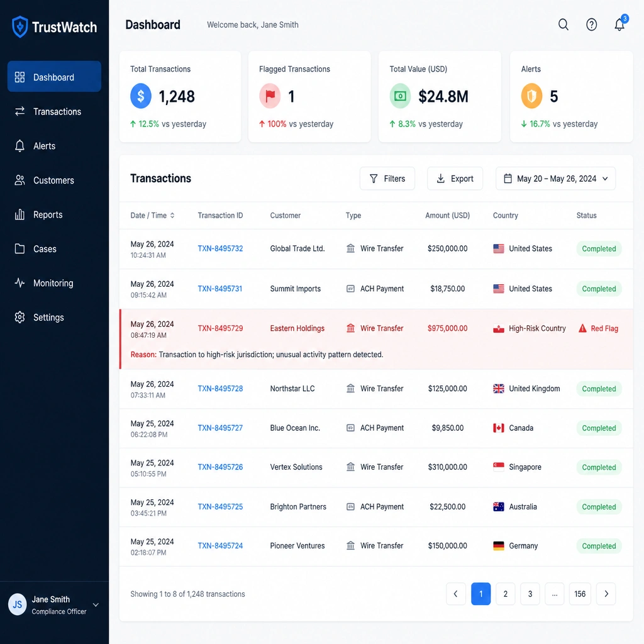The height and width of the screenshot is (644, 644).
Task: Click the ACH icon in Summit Imports row
Action: (x=350, y=289)
